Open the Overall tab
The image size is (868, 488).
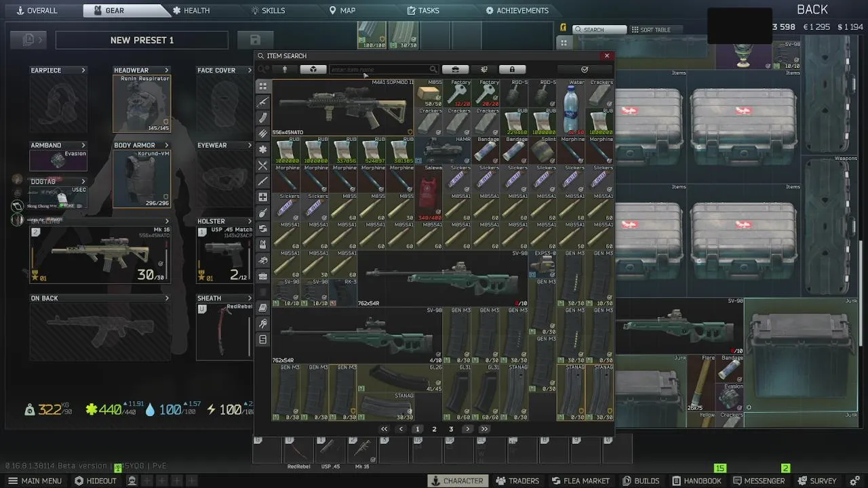37,10
